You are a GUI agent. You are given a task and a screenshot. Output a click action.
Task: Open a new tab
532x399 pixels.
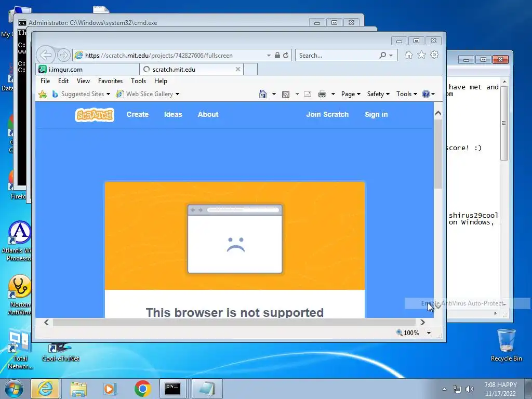[250, 69]
